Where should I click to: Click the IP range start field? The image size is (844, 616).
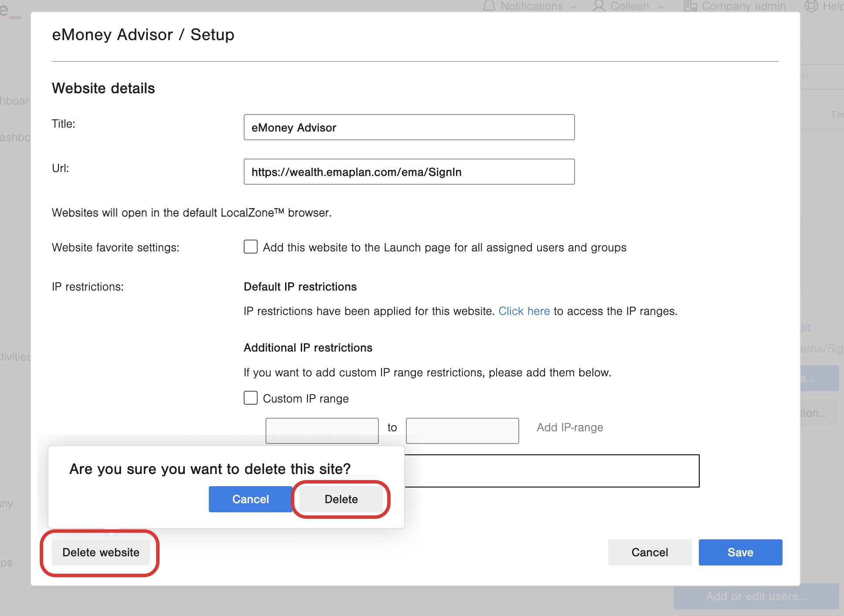pos(322,431)
